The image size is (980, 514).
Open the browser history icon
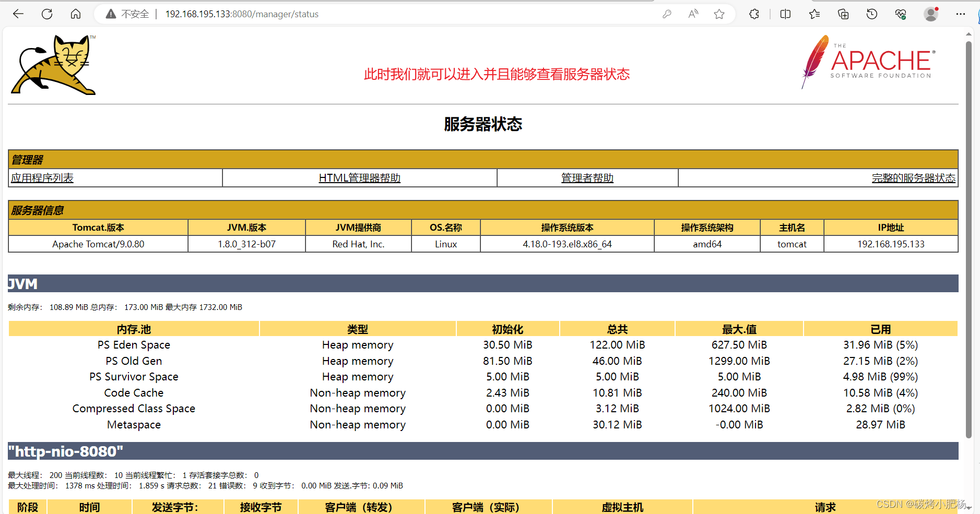pyautogui.click(x=872, y=14)
